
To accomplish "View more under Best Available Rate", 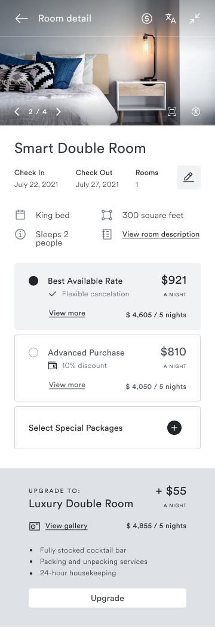I will click(x=67, y=314).
